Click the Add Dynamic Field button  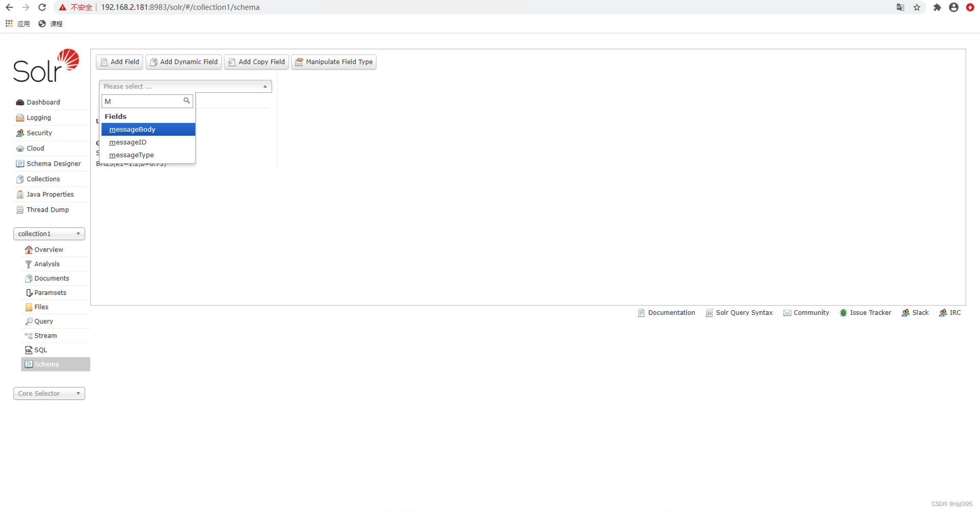coord(183,62)
